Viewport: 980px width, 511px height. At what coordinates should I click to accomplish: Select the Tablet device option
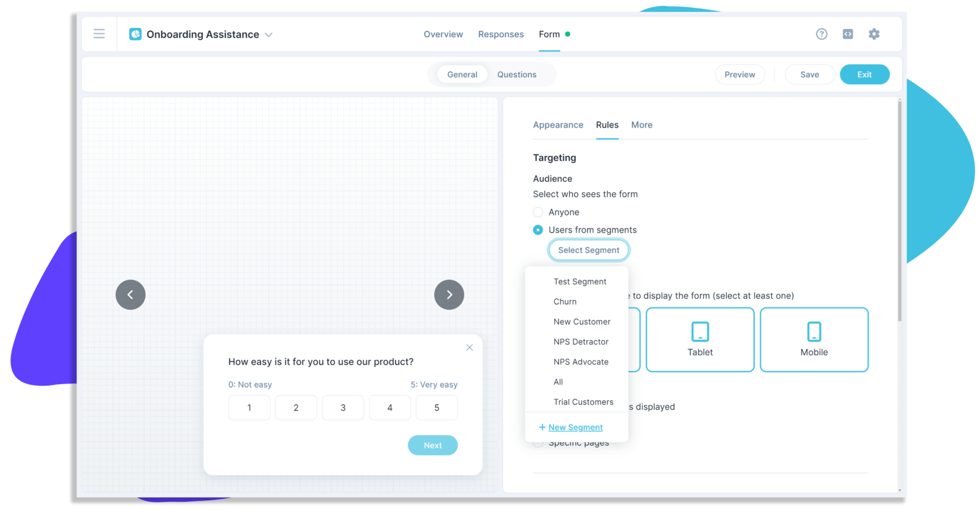(700, 340)
